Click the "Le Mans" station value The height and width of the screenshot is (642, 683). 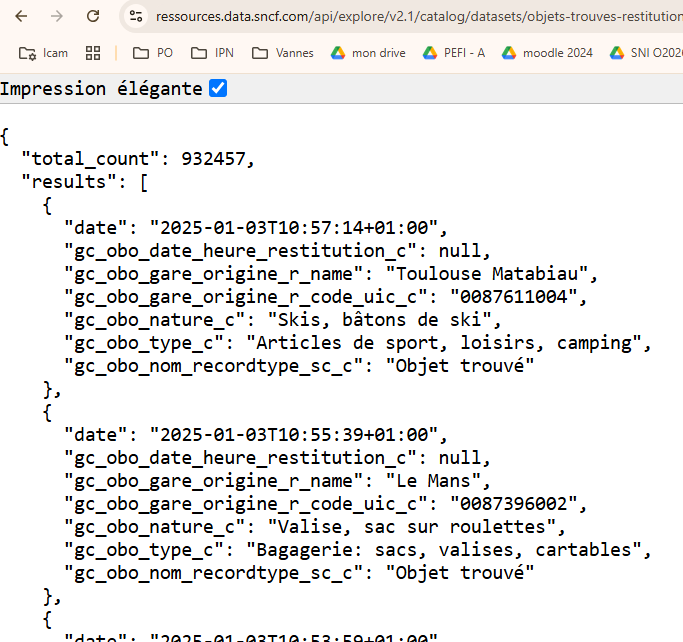[433, 481]
